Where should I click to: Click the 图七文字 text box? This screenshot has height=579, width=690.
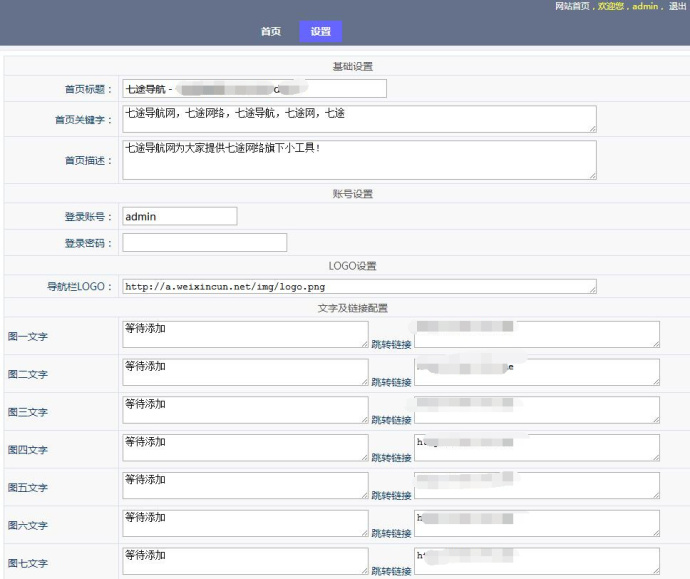click(245, 561)
